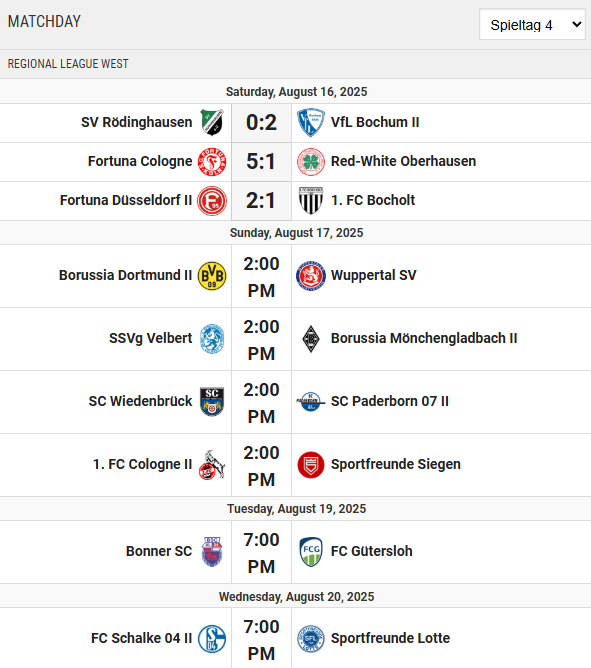This screenshot has width=591, height=668.
Task: Click the 1. FC Cologne II goat logo
Action: point(212,465)
